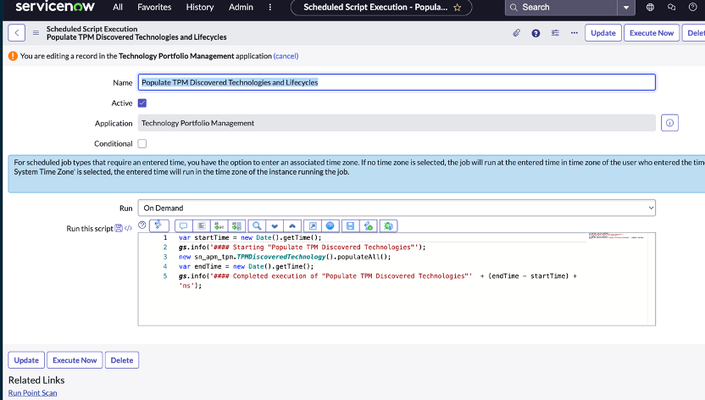Click the Name input field
The image size is (705, 400).
(x=397, y=82)
